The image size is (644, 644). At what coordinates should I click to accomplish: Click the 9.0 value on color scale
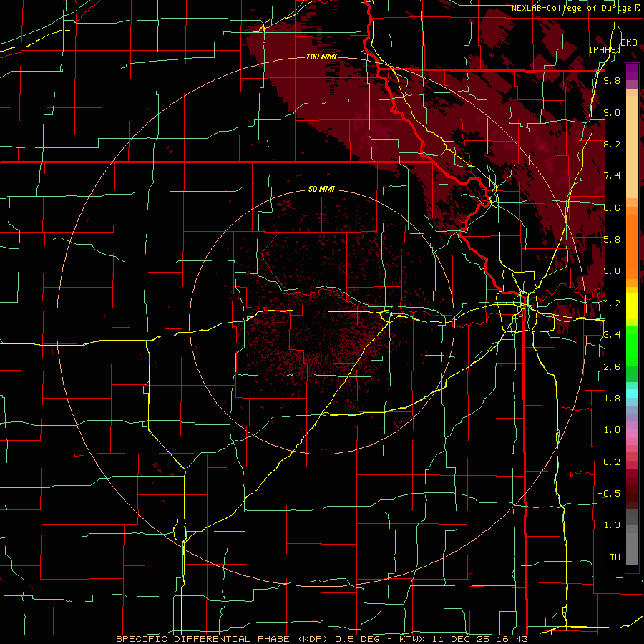612,112
